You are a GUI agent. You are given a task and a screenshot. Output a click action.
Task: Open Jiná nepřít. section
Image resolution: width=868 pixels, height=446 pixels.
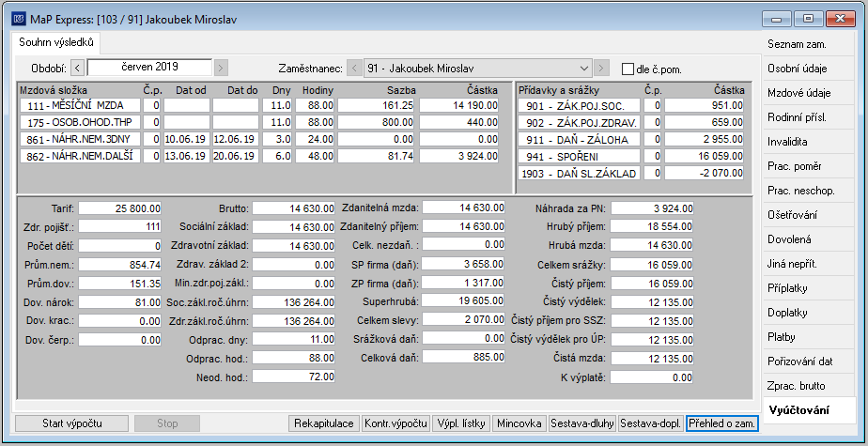tap(808, 264)
